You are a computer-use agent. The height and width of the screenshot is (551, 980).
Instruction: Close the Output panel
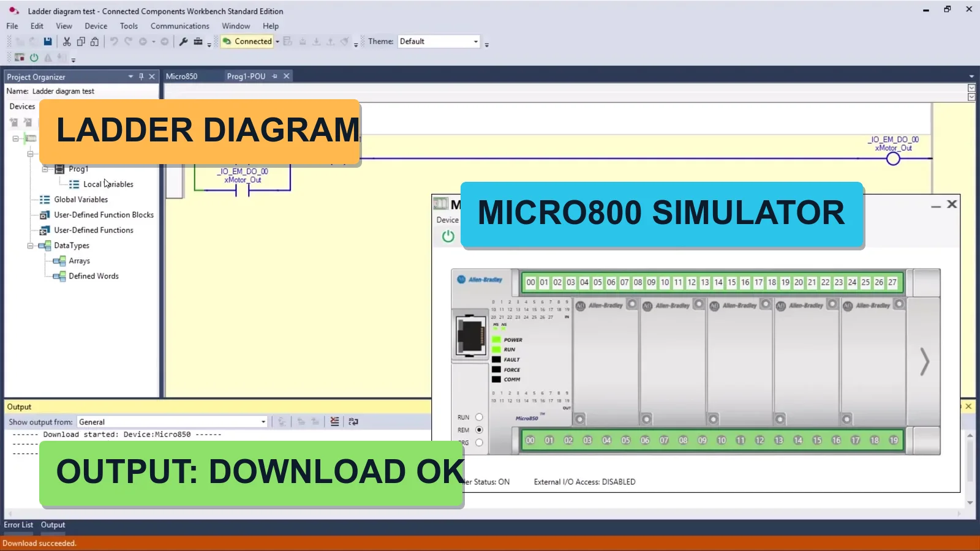(968, 407)
